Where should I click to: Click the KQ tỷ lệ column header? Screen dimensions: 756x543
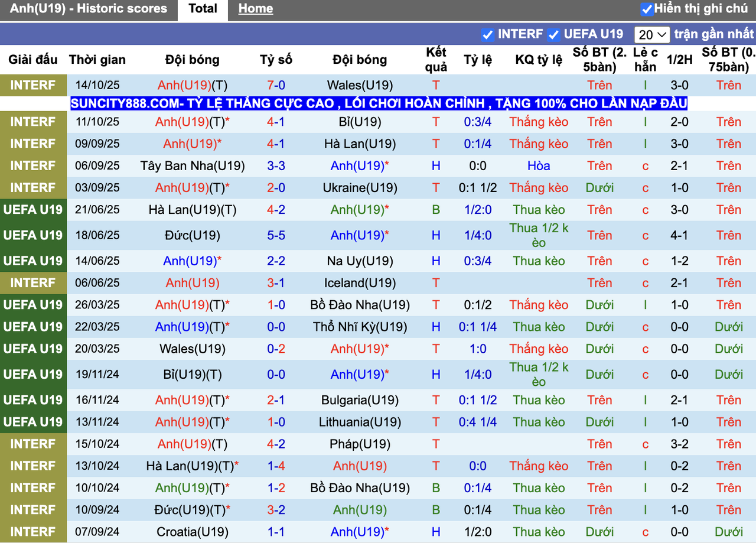coord(539,60)
